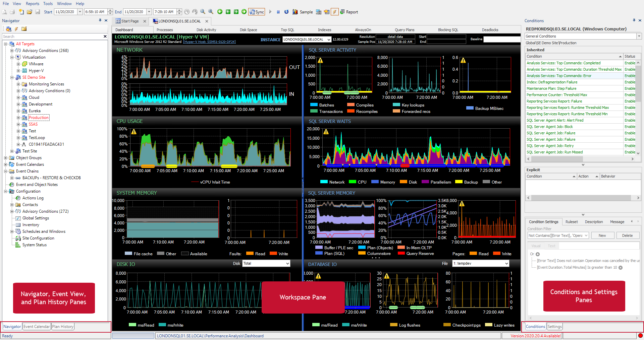Switch to the Top SQL dashboard tab

(x=287, y=29)
